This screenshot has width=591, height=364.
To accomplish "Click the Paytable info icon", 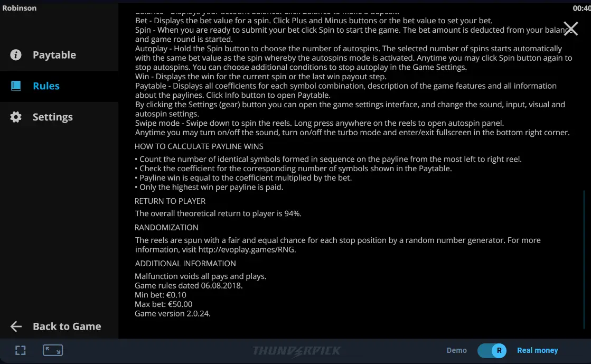I will pyautogui.click(x=16, y=55).
